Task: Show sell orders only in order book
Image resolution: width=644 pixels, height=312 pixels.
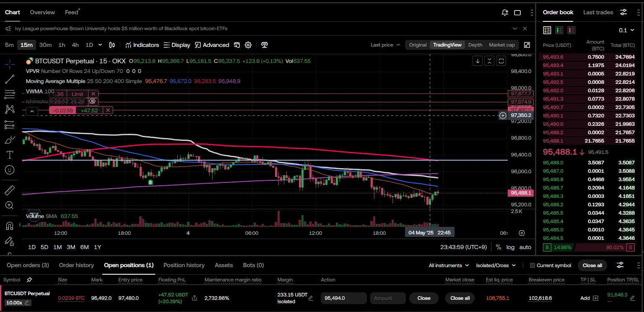Action: (571, 30)
